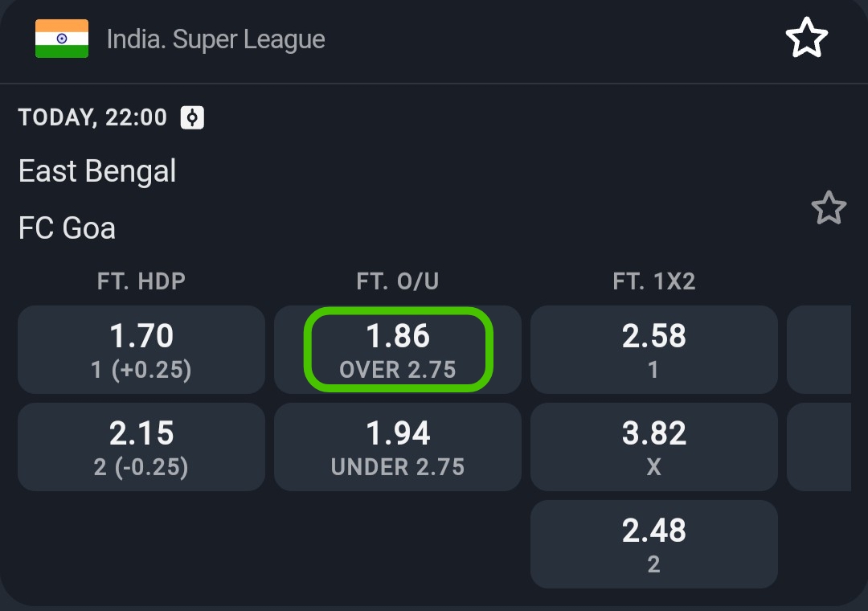
Task: Deselect the highlighted 1.86 Over 2.75 odds
Action: coord(398,350)
